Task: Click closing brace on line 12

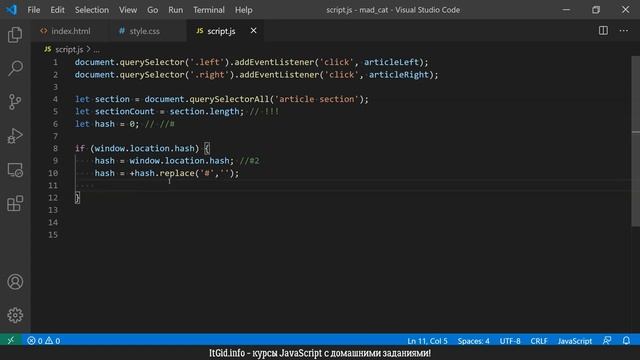Action: point(77,198)
